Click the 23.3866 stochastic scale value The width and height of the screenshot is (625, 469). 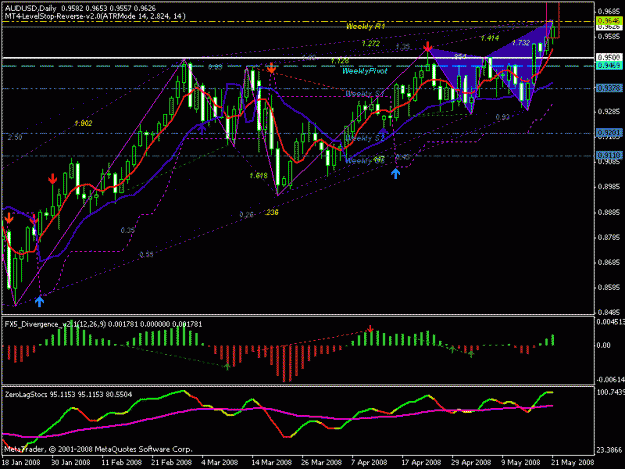(x=609, y=450)
